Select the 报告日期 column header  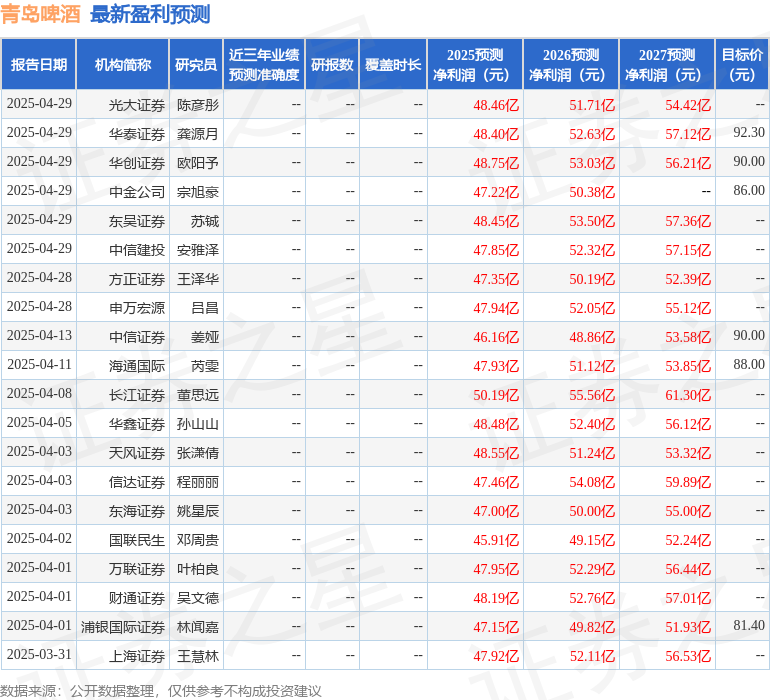pos(39,65)
